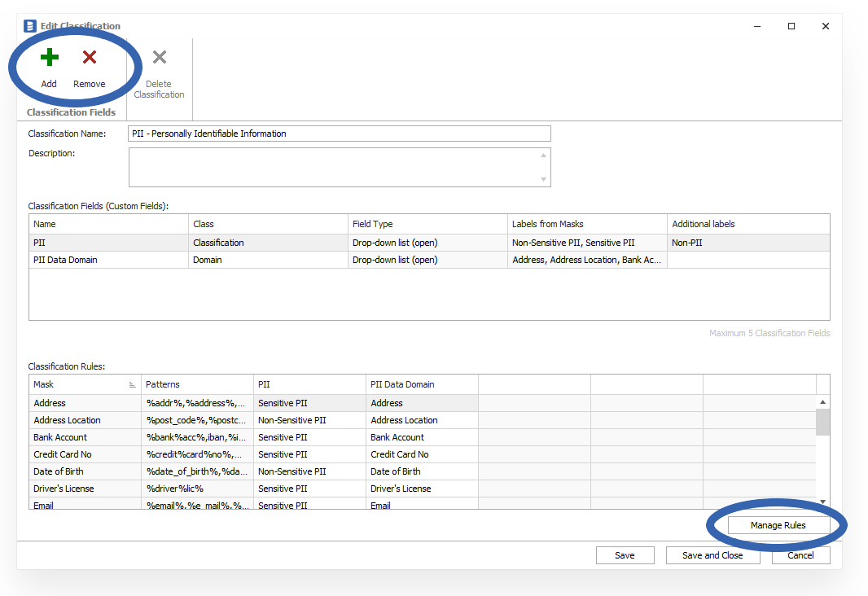
Task: Click the grey Delete Classification icon
Action: 160,58
